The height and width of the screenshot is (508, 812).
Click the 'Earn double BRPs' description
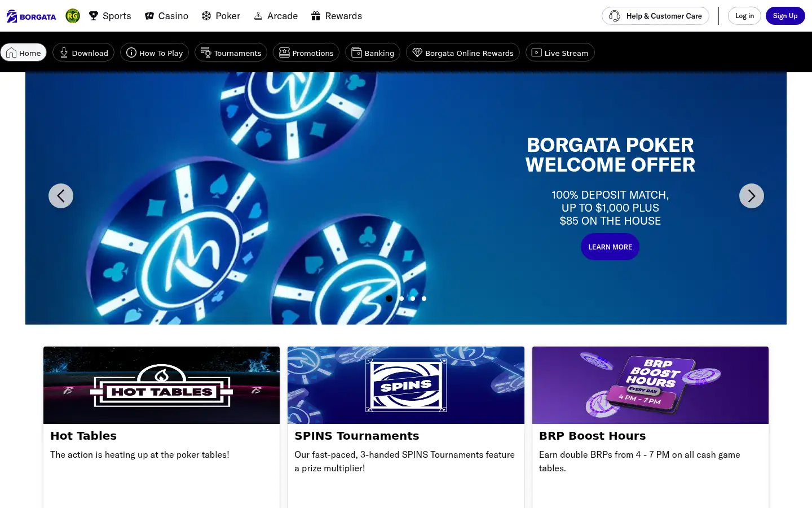639,461
